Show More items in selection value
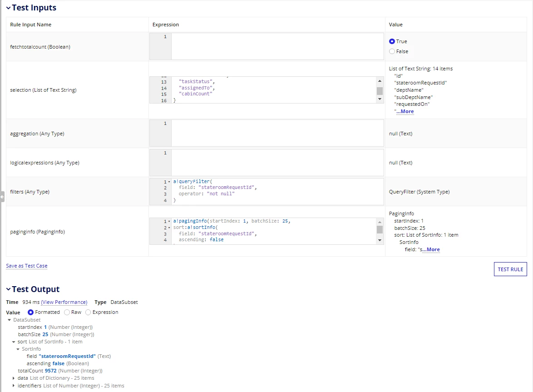Image resolution: width=533 pixels, height=392 pixels. click(x=405, y=112)
